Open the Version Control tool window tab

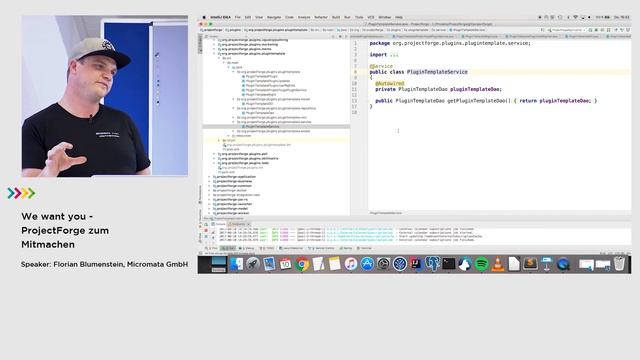click(321, 248)
